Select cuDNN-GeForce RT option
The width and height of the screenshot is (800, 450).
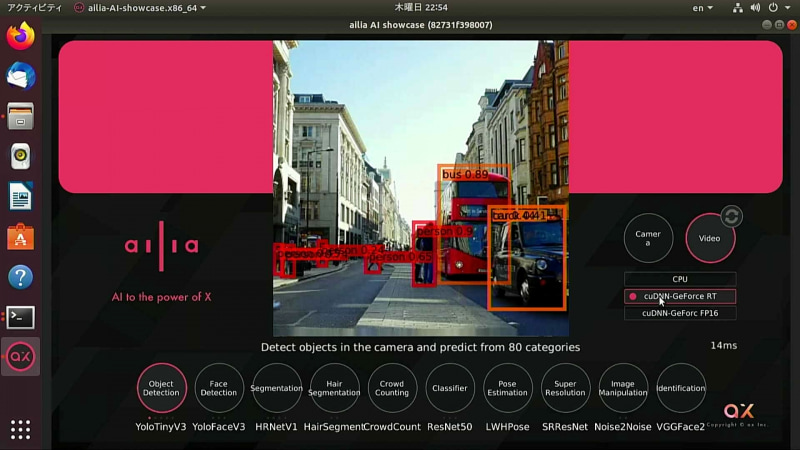tap(680, 296)
